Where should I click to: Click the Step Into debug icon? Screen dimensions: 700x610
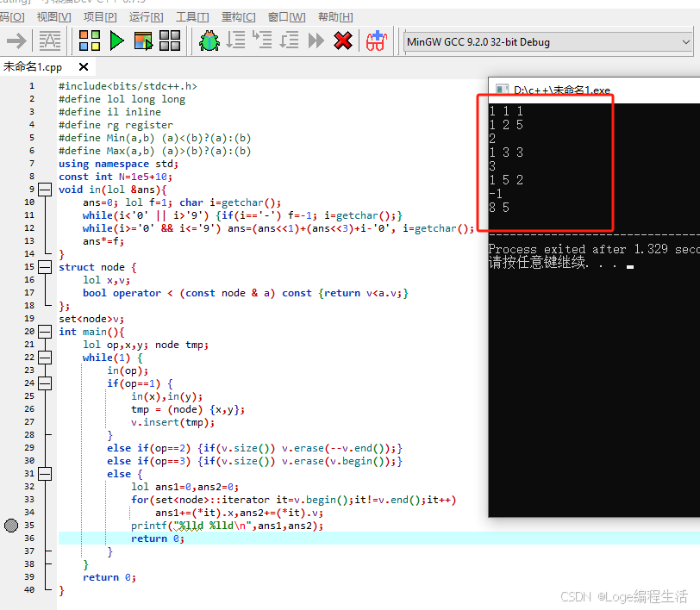pyautogui.click(x=262, y=40)
